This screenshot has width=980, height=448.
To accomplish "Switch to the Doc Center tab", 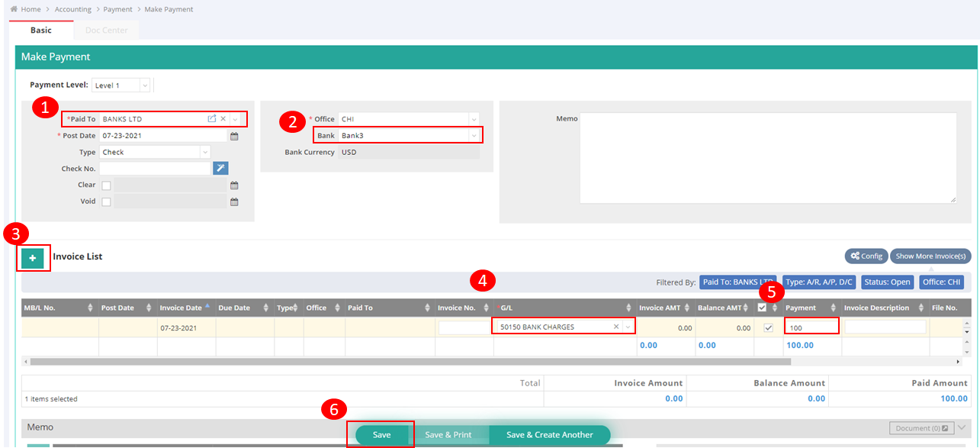I will click(x=107, y=31).
